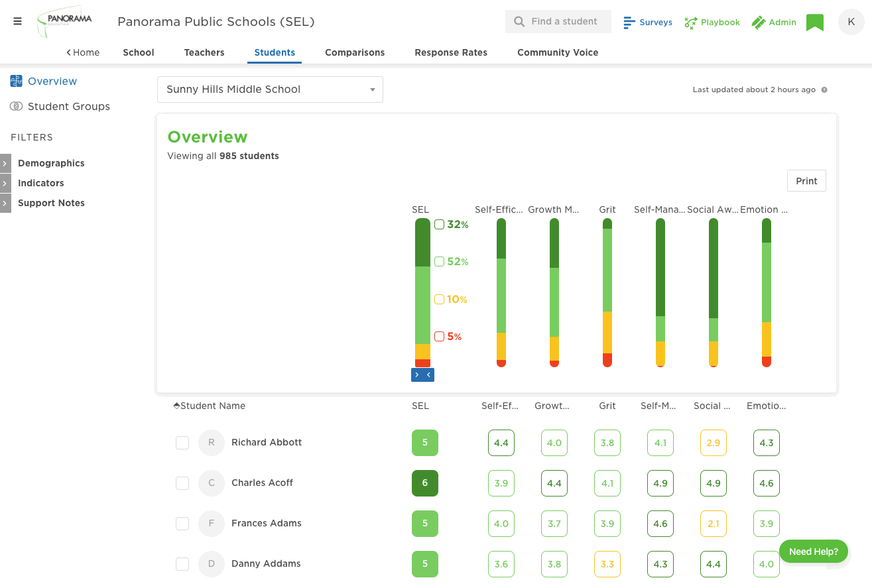Select Frances Adams's row checkbox
The height and width of the screenshot is (588, 872).
click(182, 524)
